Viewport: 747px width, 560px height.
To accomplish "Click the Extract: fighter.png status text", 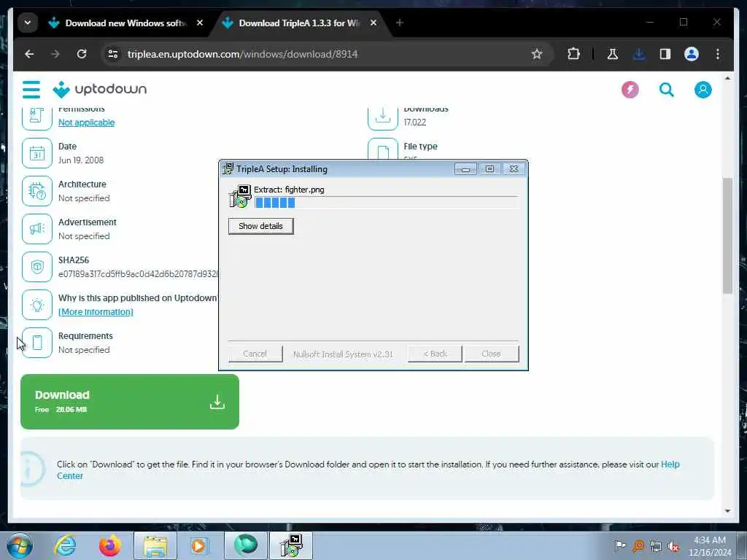I will [289, 190].
